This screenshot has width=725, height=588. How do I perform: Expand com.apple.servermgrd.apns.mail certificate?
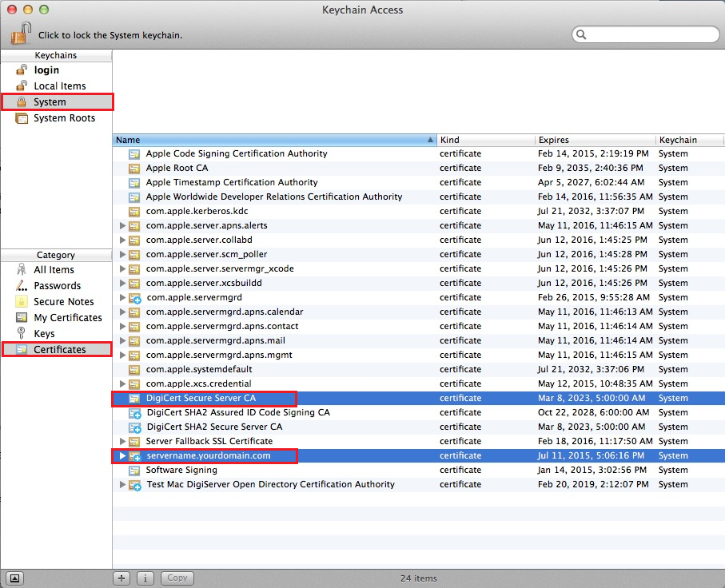(122, 340)
